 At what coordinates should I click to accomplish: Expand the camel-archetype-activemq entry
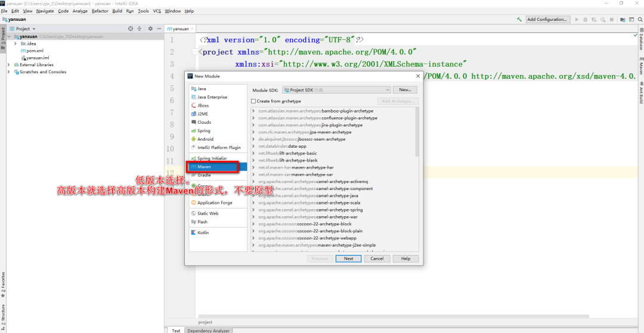click(254, 181)
